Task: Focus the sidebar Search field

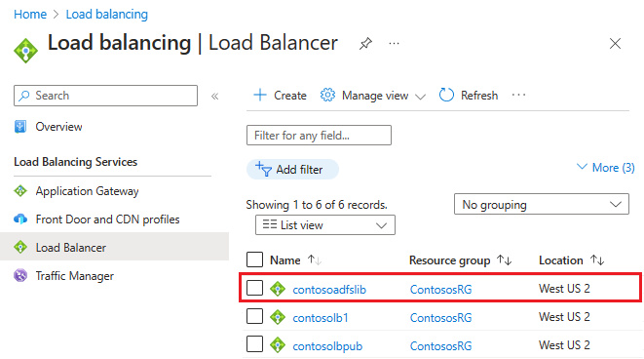Action: pos(105,96)
